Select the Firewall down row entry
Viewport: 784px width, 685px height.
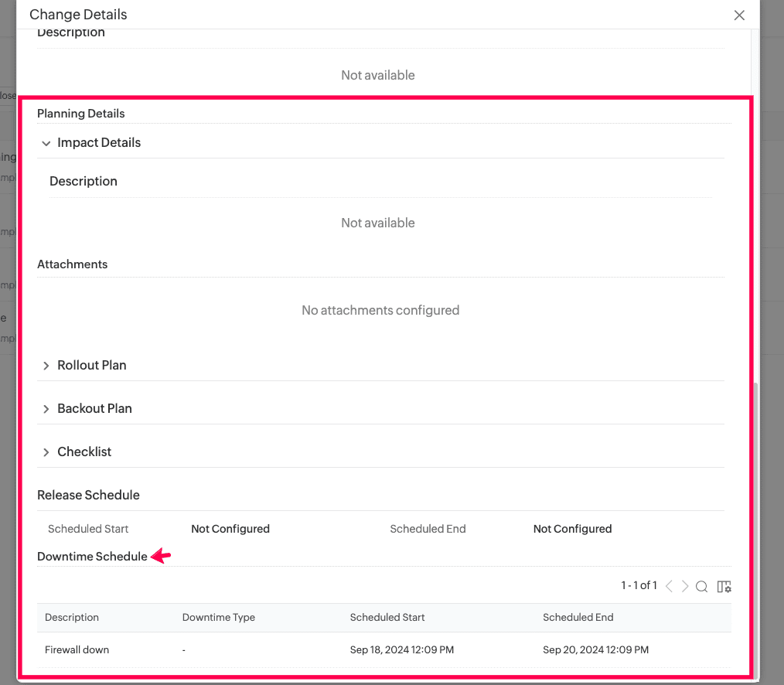click(77, 650)
